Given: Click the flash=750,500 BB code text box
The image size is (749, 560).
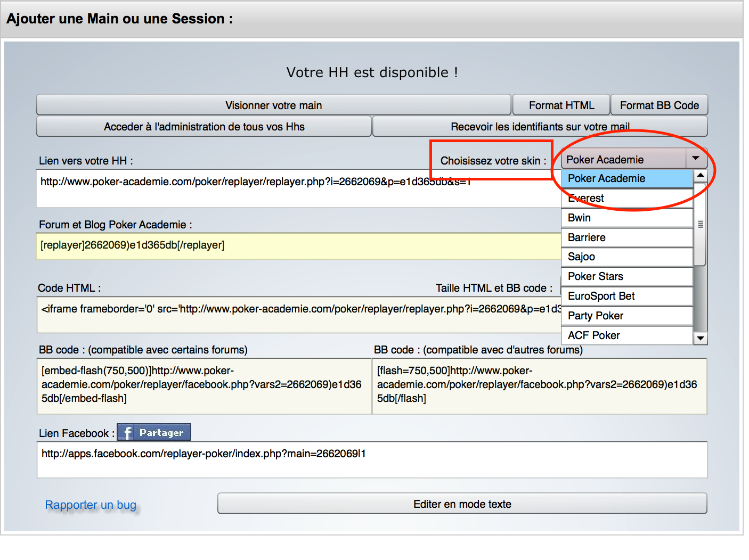Looking at the screenshot, I should [540, 386].
